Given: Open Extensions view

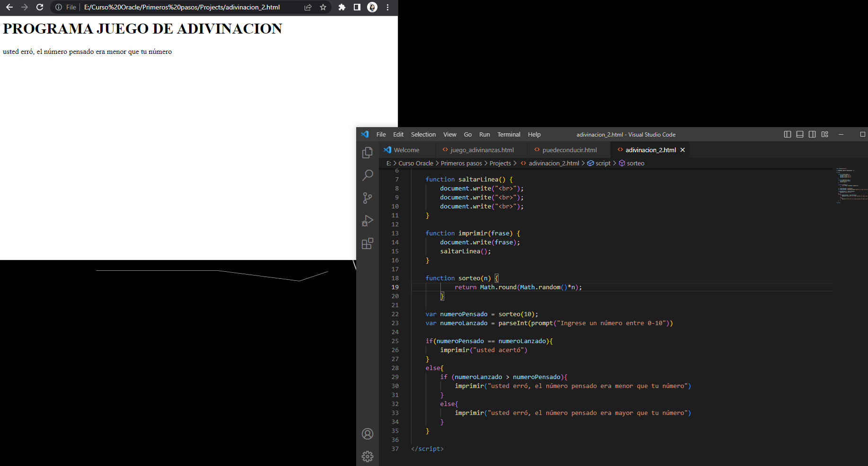Looking at the screenshot, I should click(368, 243).
